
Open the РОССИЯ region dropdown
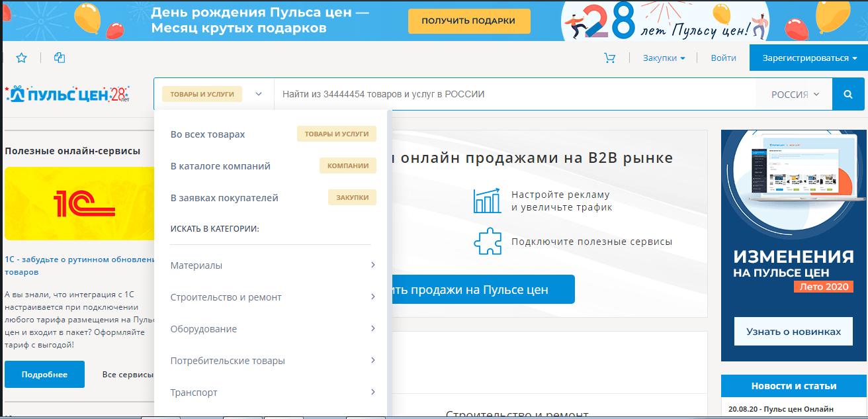tap(795, 95)
